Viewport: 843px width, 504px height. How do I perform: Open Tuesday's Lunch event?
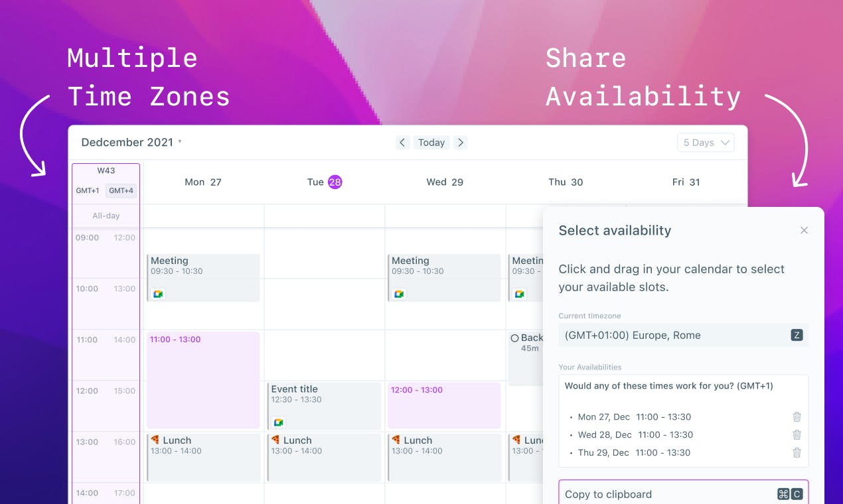pyautogui.click(x=324, y=457)
